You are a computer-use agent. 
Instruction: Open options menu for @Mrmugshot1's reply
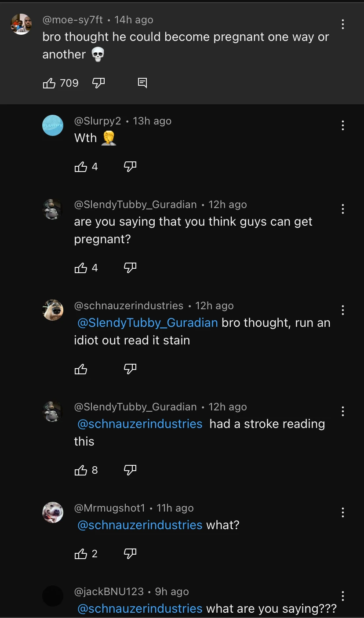tap(343, 512)
